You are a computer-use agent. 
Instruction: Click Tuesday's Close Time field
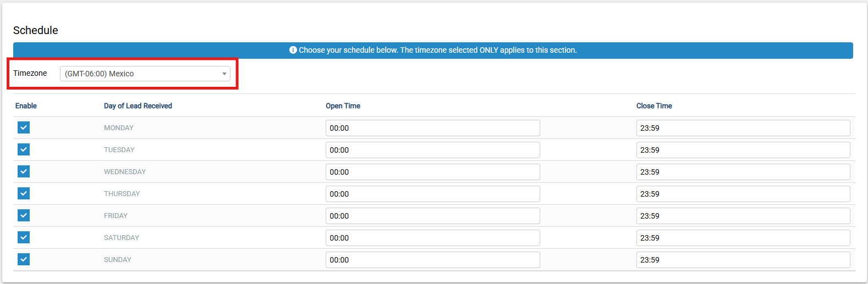[743, 150]
